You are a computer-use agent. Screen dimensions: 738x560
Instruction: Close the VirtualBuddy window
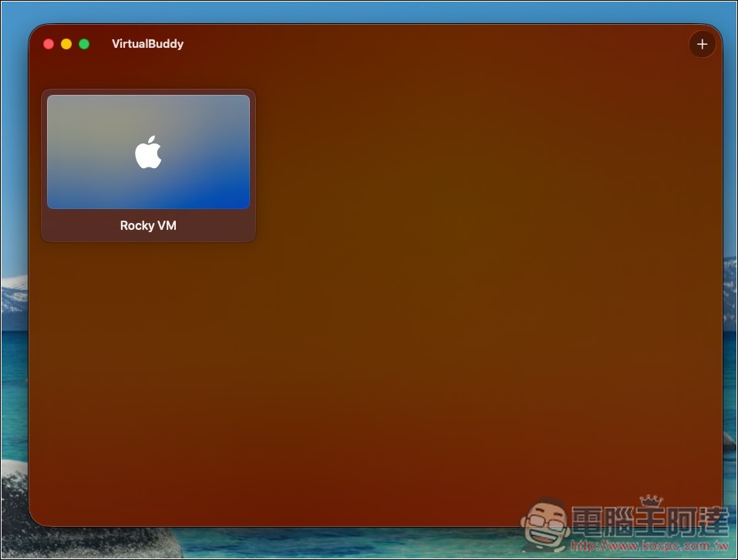click(49, 44)
